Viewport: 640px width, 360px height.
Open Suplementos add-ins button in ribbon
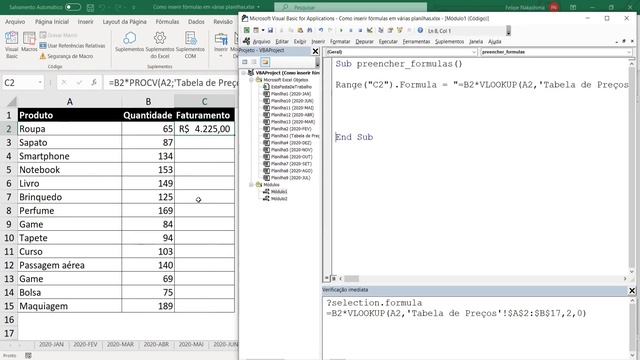tap(129, 42)
